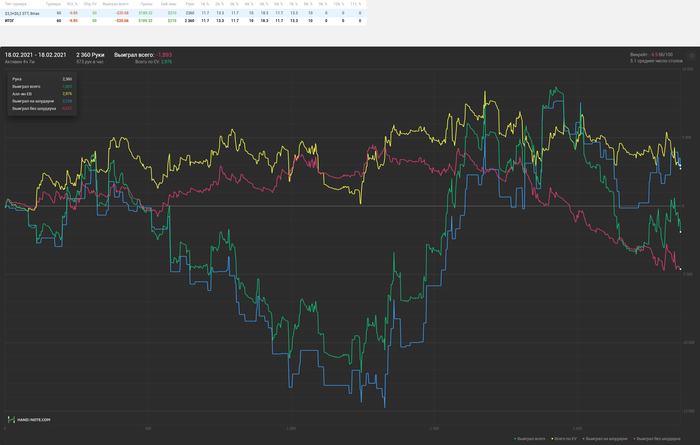The width and height of the screenshot is (700, 445).
Task: Click prizes value $189.32 in ИТОГ row
Action: (x=146, y=21)
